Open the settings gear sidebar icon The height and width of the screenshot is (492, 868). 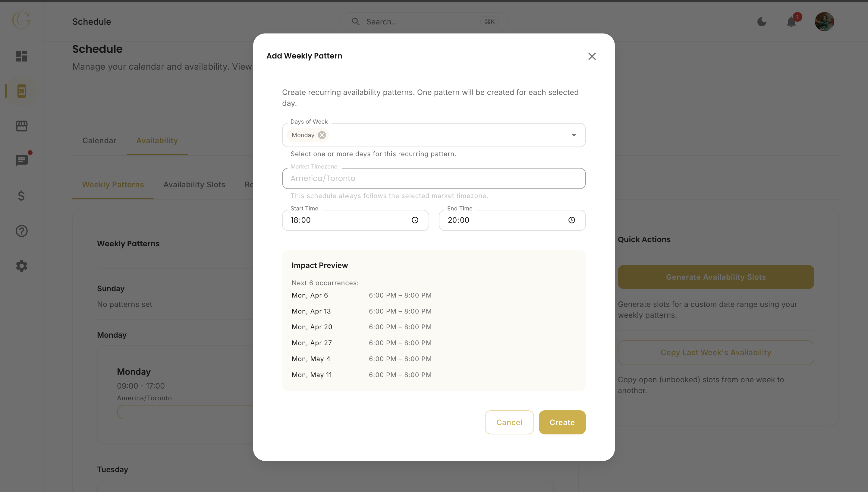[x=22, y=266]
